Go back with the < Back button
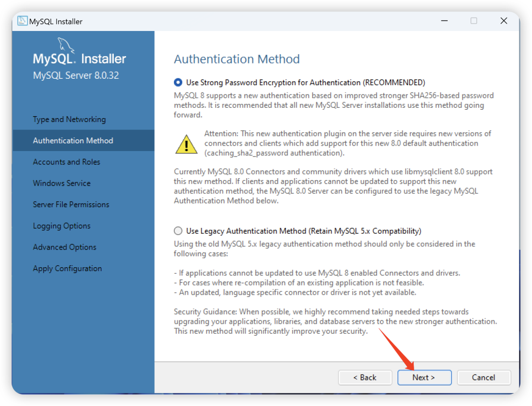 pos(365,377)
